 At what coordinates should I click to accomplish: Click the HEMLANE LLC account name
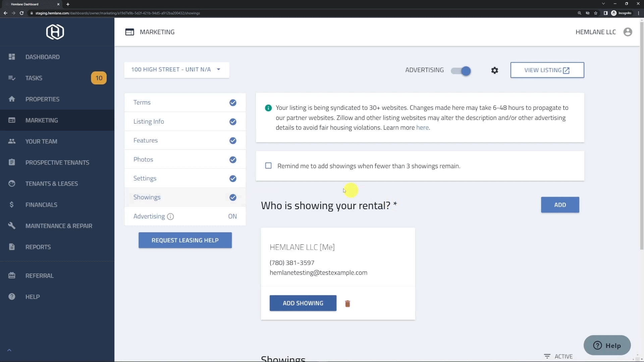pos(595,32)
